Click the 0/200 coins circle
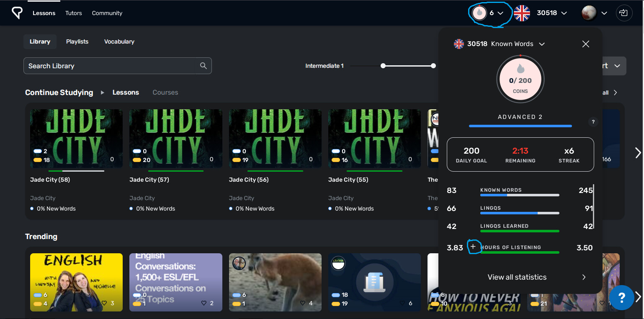The height and width of the screenshot is (319, 644). tap(520, 79)
